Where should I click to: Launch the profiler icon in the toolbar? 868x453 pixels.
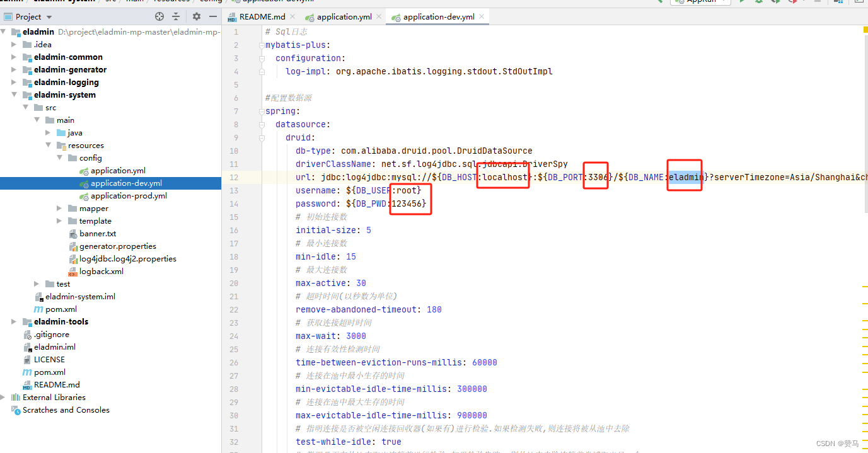[x=792, y=3]
